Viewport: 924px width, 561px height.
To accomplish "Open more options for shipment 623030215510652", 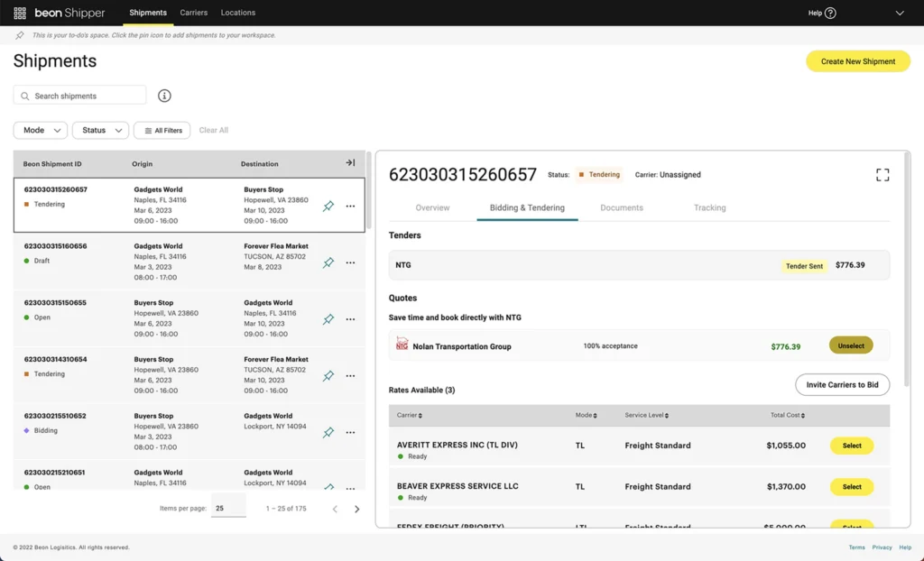I will (x=351, y=433).
